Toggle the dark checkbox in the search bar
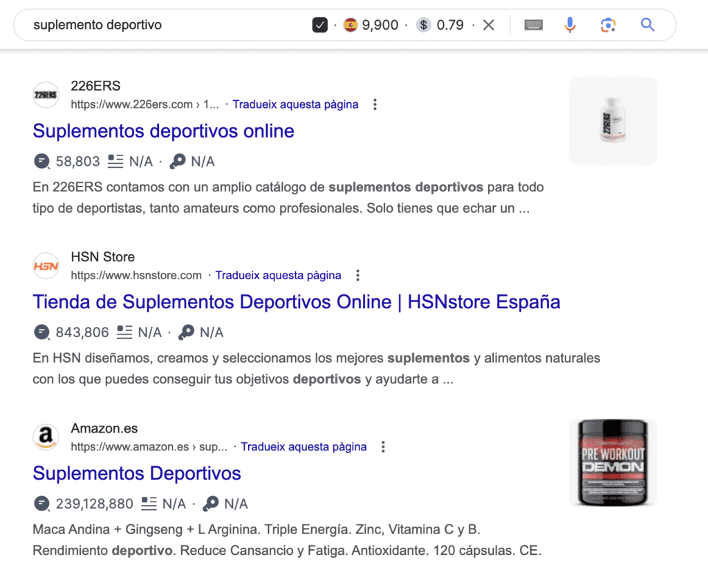Screen dimensions: 708x588 (x=319, y=25)
